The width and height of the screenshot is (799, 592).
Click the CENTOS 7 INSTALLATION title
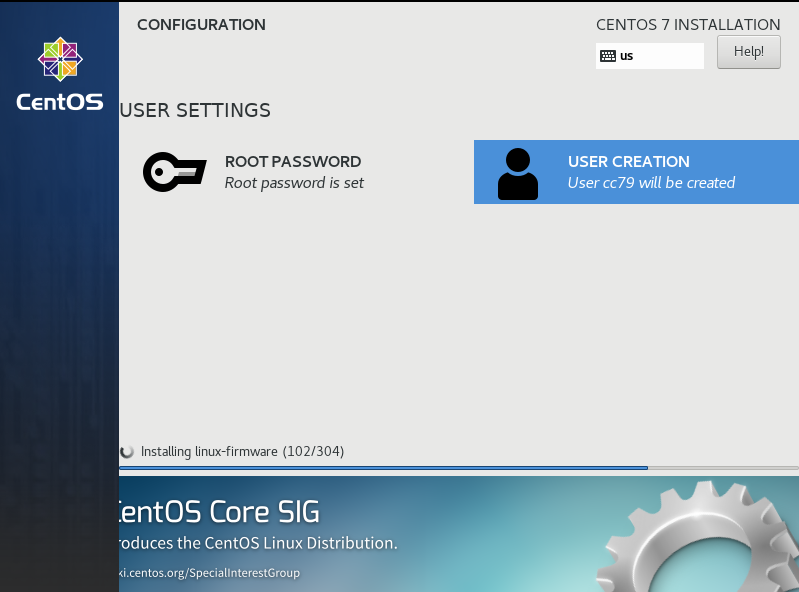688,24
